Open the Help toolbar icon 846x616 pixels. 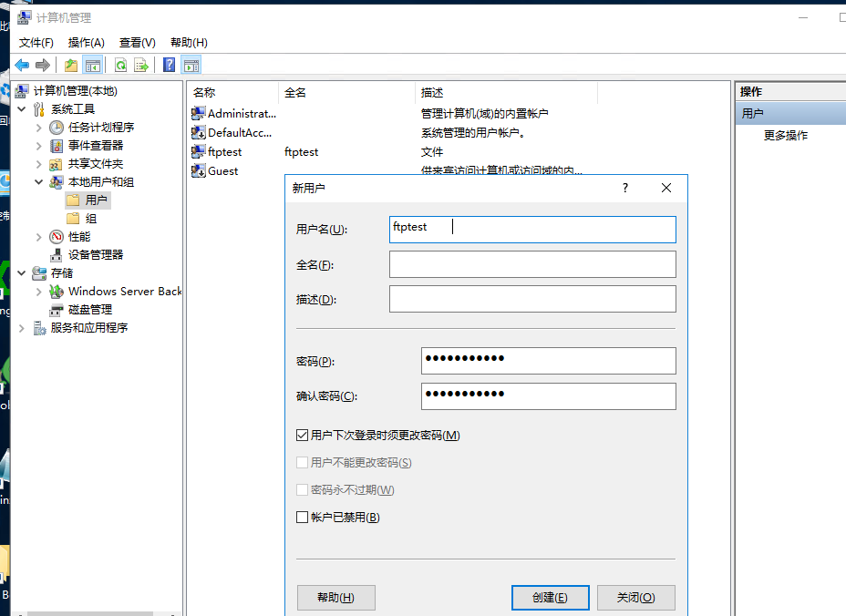click(x=169, y=66)
